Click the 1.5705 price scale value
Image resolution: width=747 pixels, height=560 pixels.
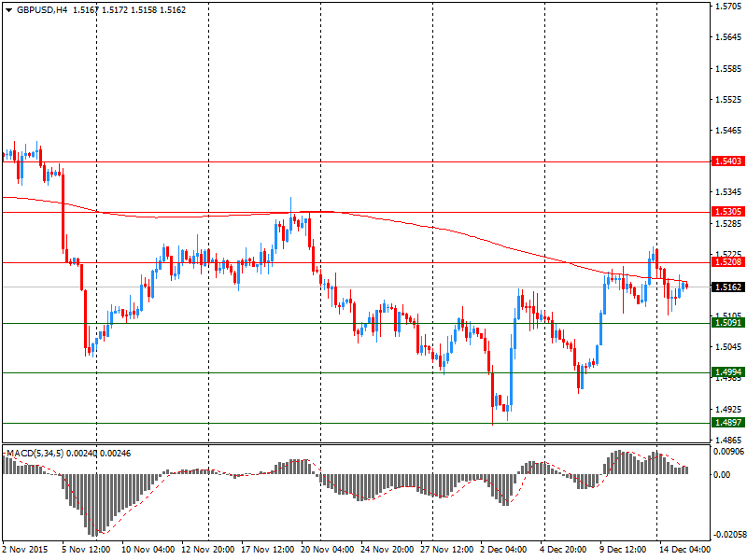[729, 7]
